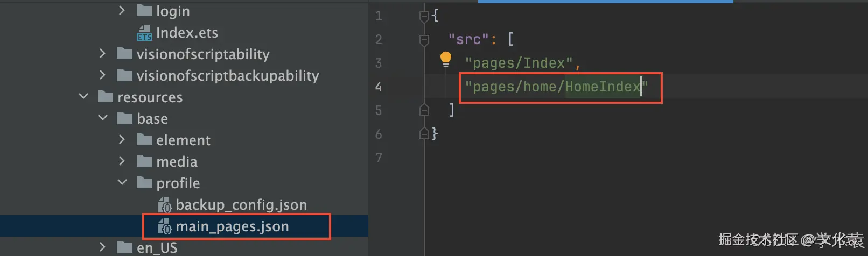Click the profile folder icon
The width and height of the screenshot is (868, 256).
click(144, 183)
